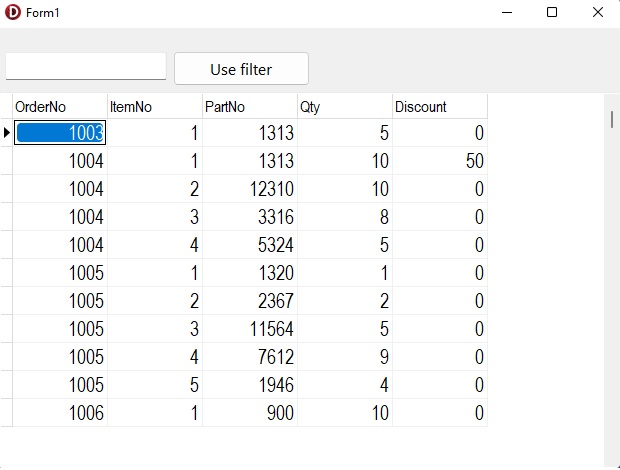
Task: Click the OrderNo column header
Action: 60,107
